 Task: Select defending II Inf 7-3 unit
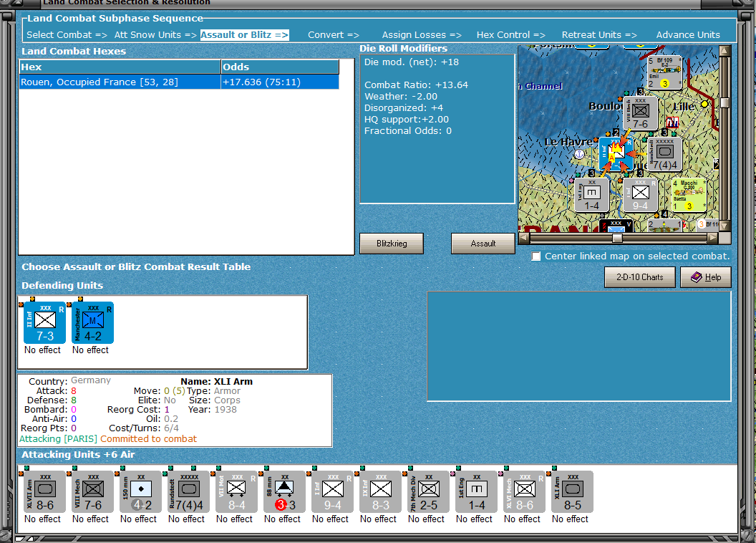45,322
